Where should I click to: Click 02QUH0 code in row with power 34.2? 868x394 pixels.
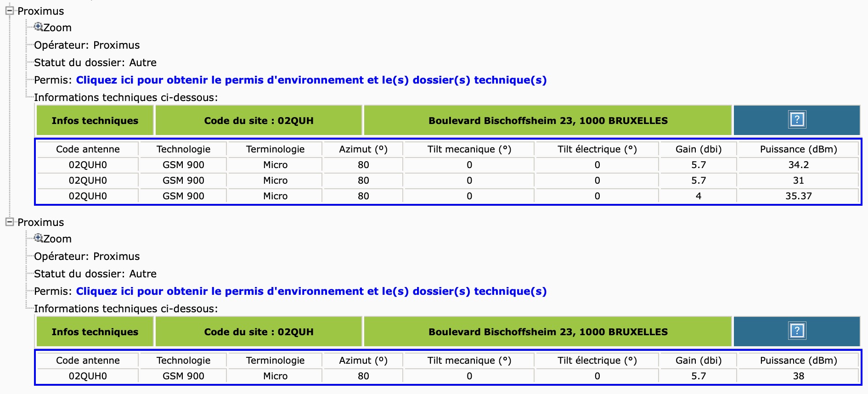88,164
